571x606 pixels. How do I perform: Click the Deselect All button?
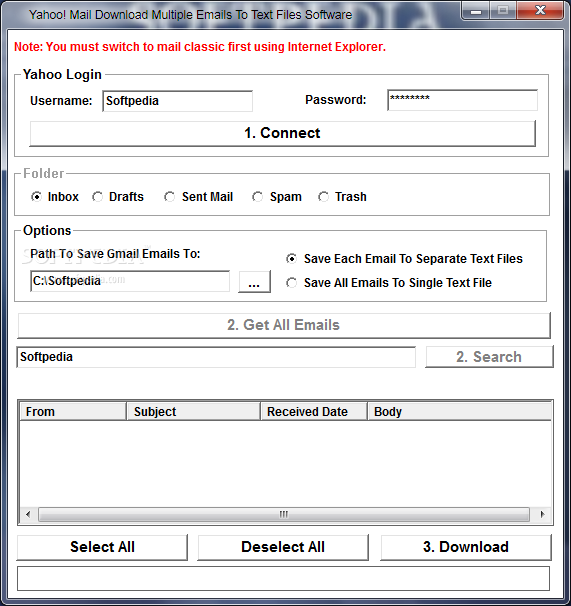point(283,547)
